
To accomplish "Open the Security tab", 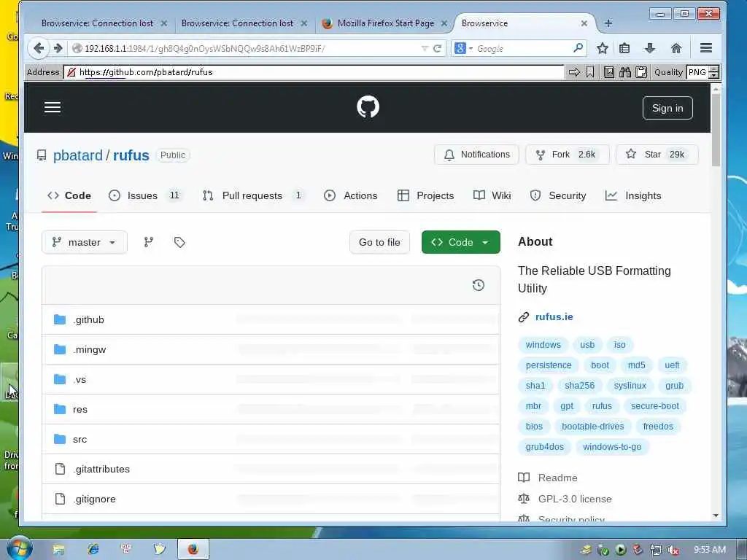I will tap(558, 195).
